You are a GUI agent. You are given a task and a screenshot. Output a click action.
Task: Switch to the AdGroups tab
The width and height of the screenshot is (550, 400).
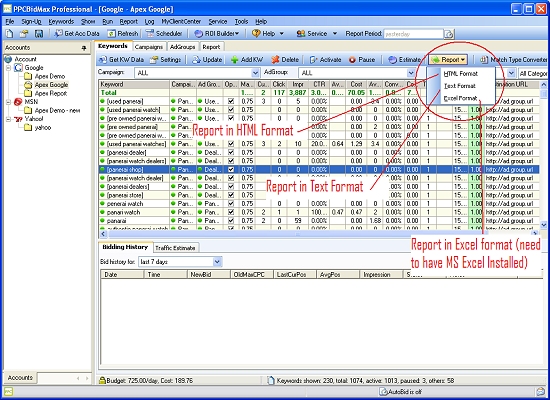[182, 47]
